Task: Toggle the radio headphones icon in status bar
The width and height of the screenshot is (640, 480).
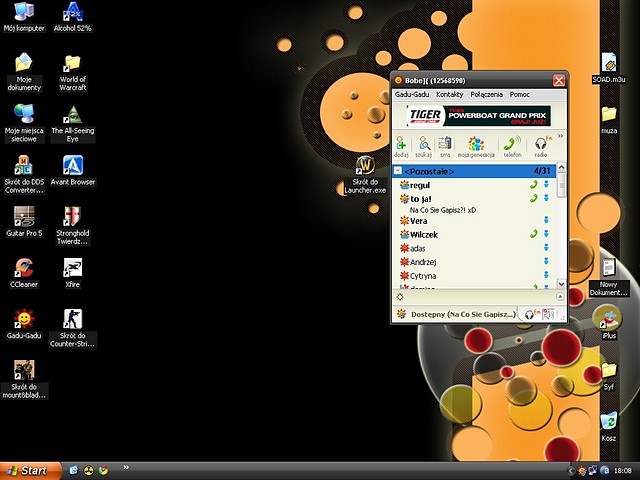Action: click(x=531, y=315)
